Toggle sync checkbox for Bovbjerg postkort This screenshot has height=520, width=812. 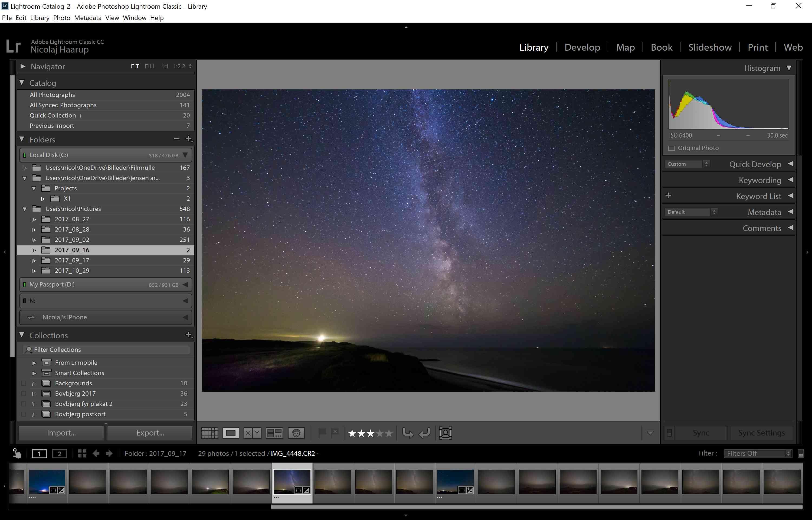click(x=23, y=414)
